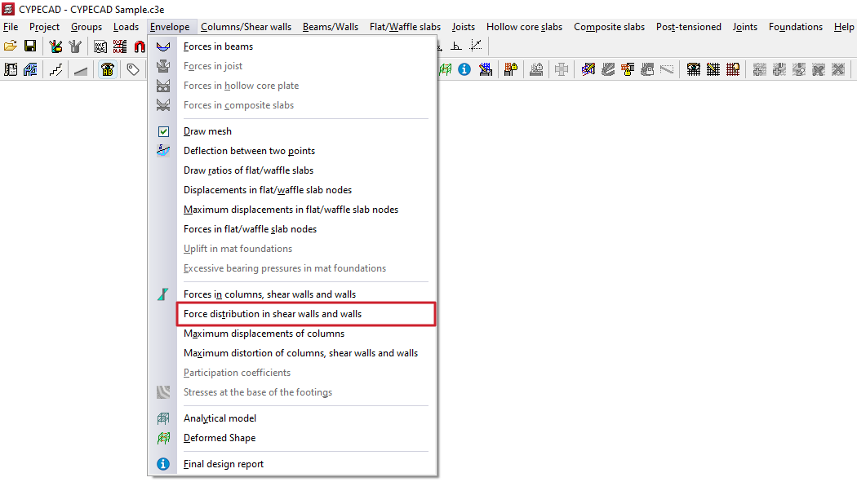Open the DXF/DWG template sheet icon
This screenshot has height=504, width=857.
[100, 46]
